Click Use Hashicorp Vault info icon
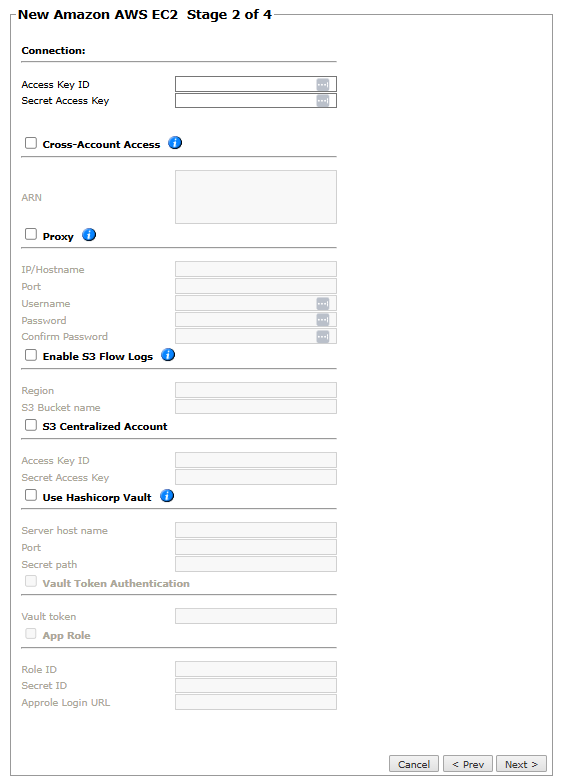This screenshot has width=562, height=781. pyautogui.click(x=167, y=496)
